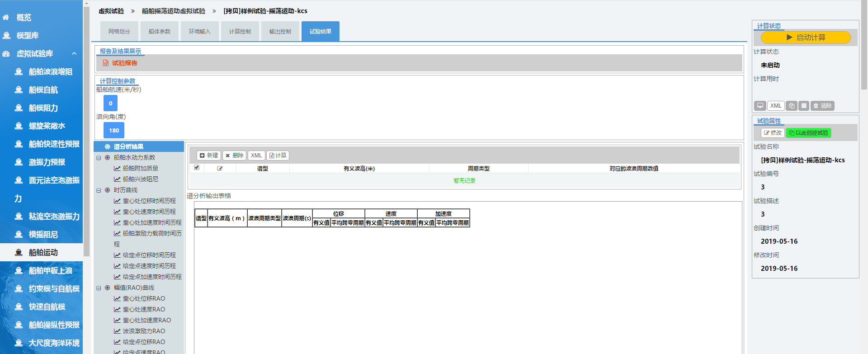Image resolution: width=868 pixels, height=354 pixels.
Task: Open 重心处位移RAO in the results tree
Action: coord(144,299)
